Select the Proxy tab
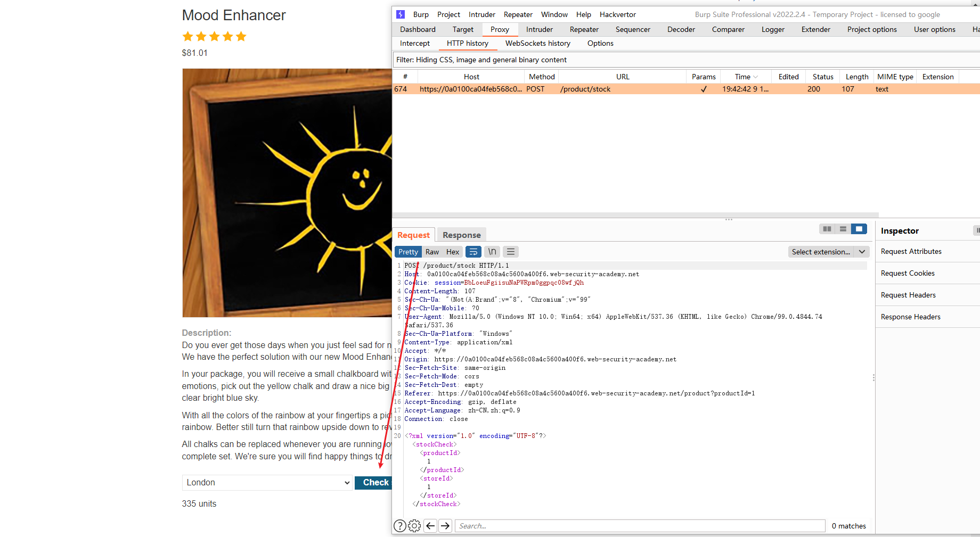 point(500,29)
